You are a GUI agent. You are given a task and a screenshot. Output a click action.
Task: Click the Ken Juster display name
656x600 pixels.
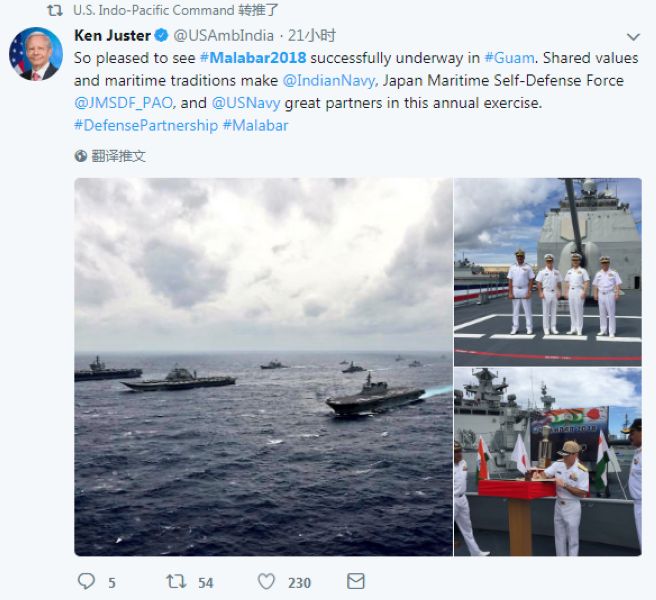(x=112, y=36)
